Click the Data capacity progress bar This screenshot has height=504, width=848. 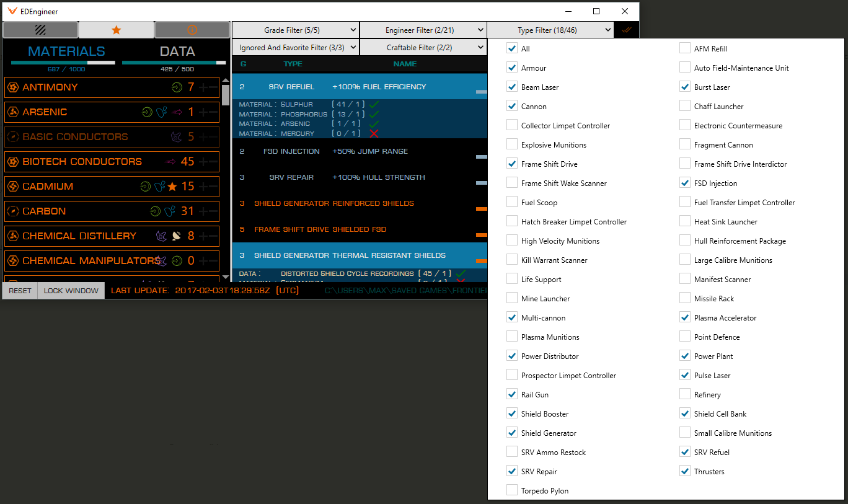tap(174, 63)
